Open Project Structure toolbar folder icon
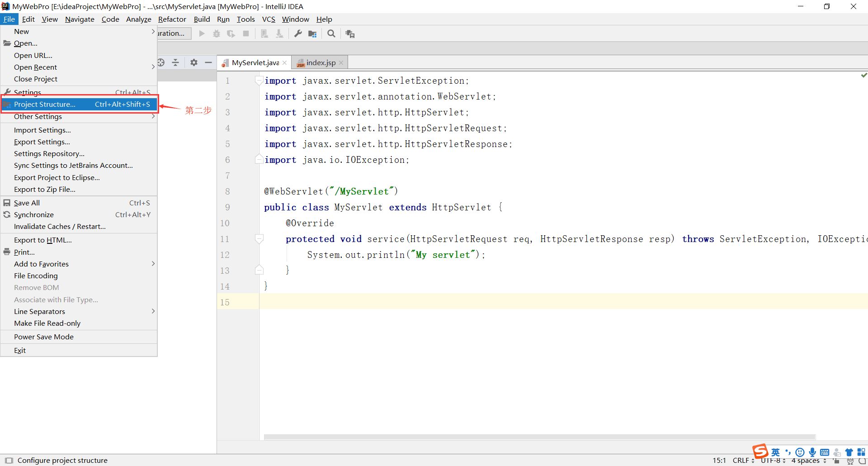868x466 pixels. 312,33
